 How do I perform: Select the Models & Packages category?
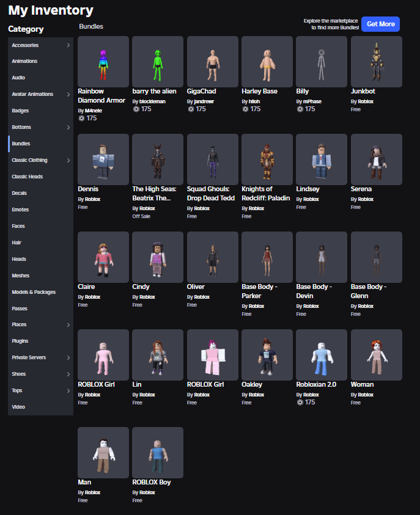tap(41, 292)
